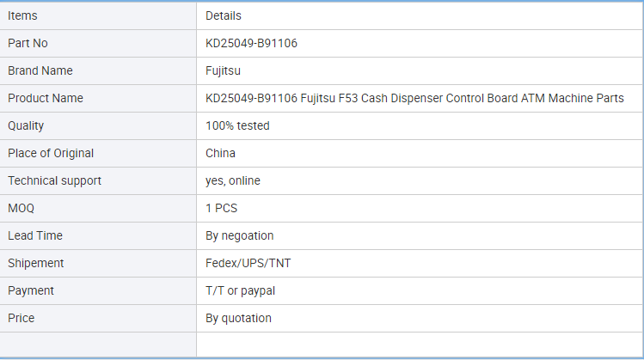Click the 'Lead Time' label cell

[98, 235]
